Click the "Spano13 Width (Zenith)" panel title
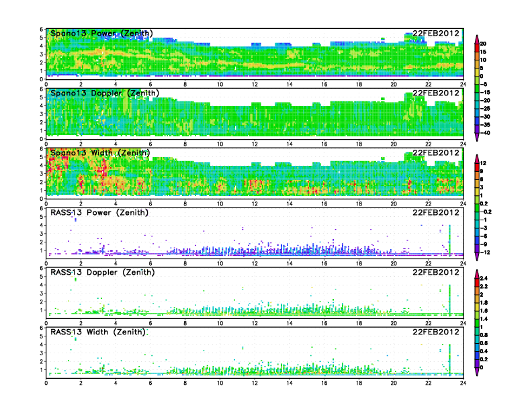 [100, 152]
